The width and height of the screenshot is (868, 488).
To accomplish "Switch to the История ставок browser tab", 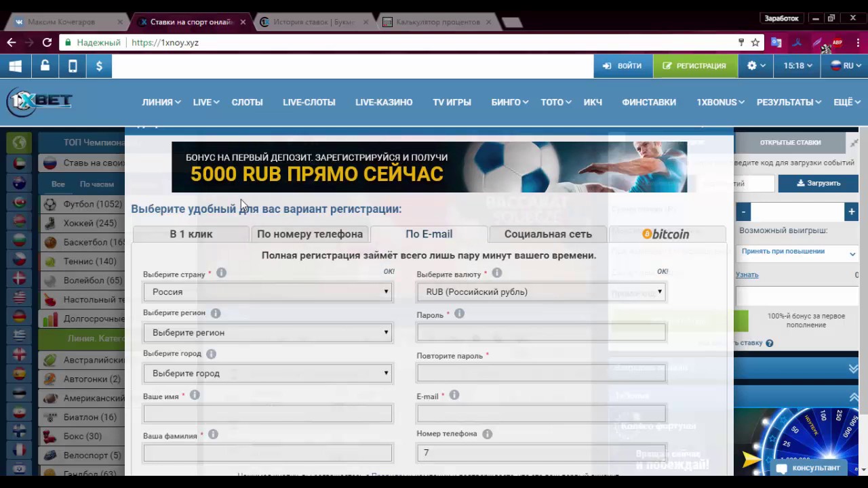I will 313,22.
